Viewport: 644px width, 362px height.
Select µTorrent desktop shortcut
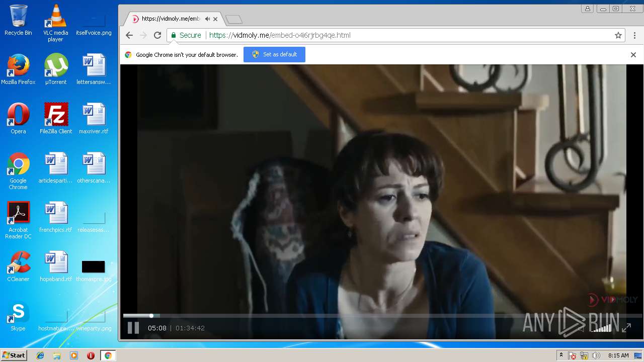pos(56,69)
